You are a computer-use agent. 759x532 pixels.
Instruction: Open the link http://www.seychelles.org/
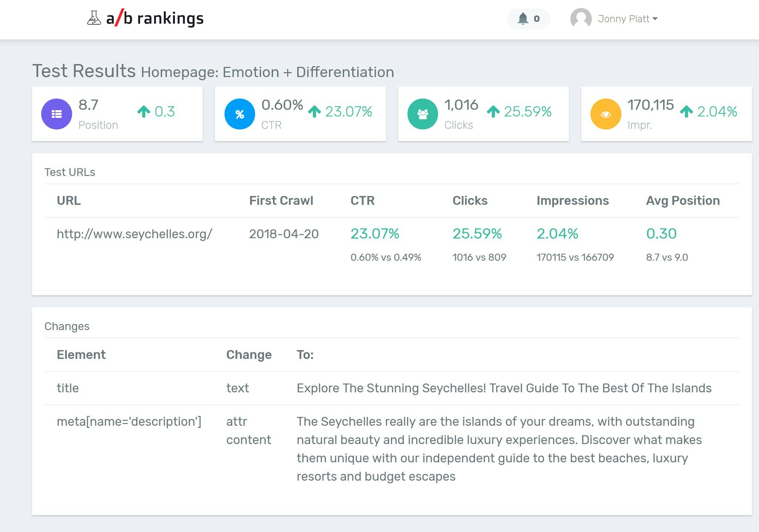[x=134, y=234]
